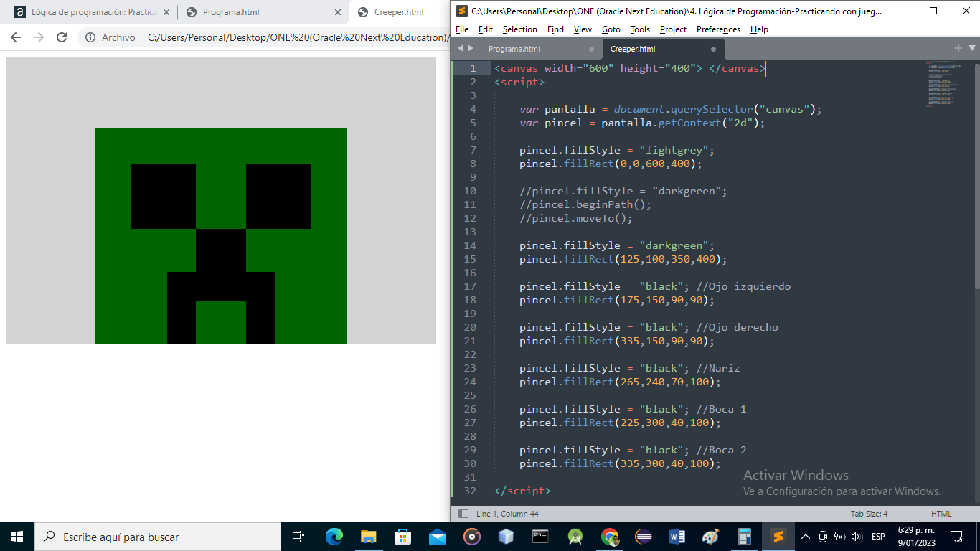Click the //Nariz comment

coord(718,368)
